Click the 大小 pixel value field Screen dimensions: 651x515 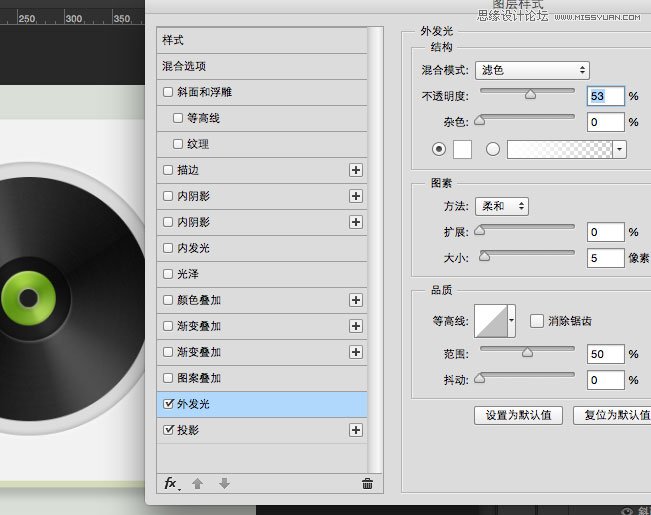pos(606,258)
